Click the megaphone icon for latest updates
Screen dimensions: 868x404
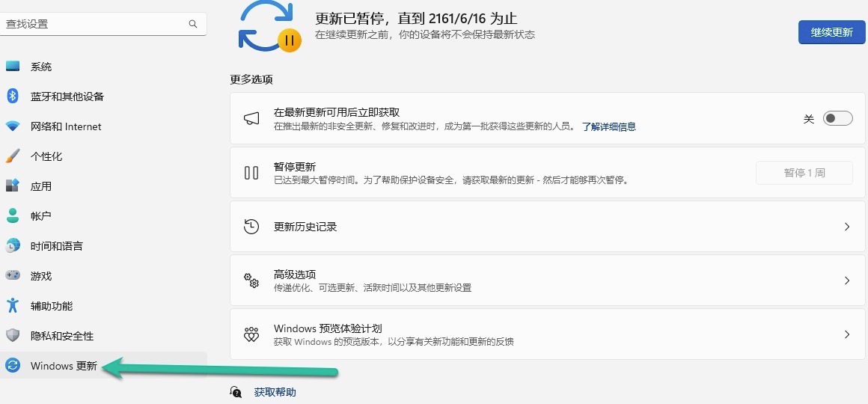[251, 118]
